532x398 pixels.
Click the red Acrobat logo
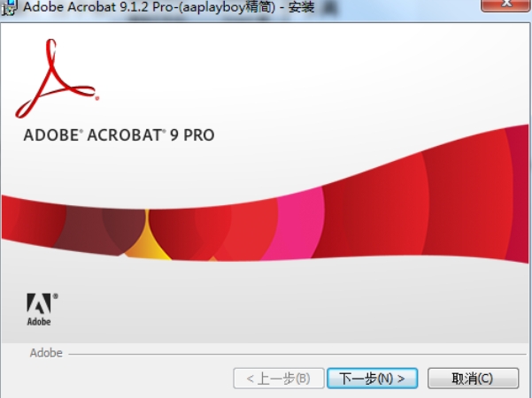click(57, 79)
